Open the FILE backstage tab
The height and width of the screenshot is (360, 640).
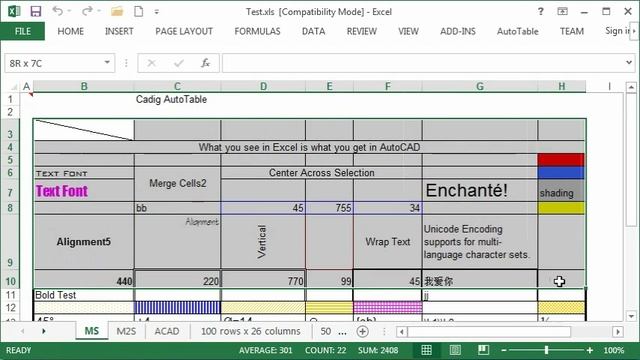pyautogui.click(x=22, y=31)
